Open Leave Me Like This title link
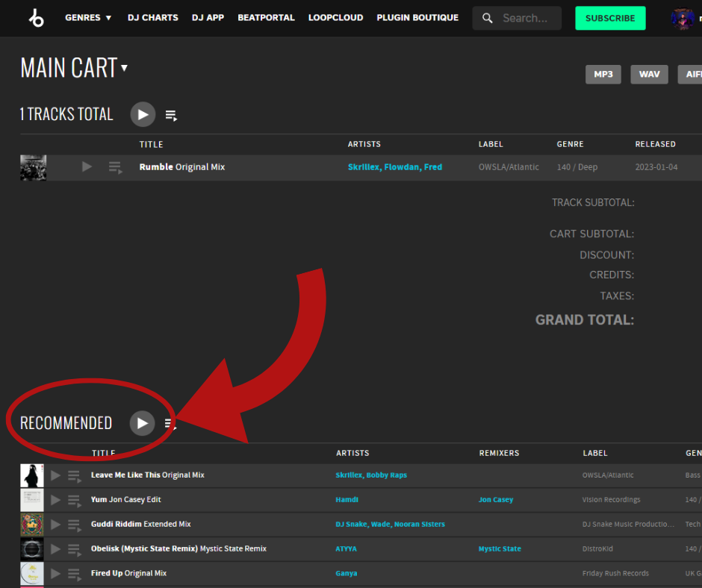The image size is (702, 588). click(x=147, y=475)
